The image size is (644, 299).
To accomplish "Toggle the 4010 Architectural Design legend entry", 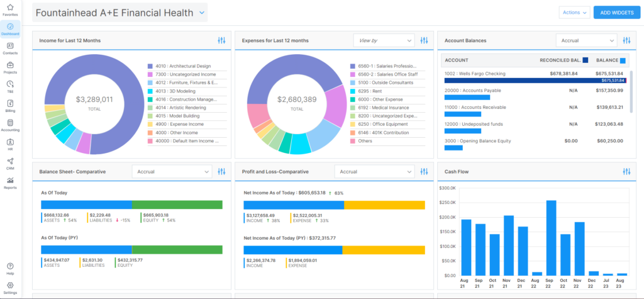I will point(182,66).
